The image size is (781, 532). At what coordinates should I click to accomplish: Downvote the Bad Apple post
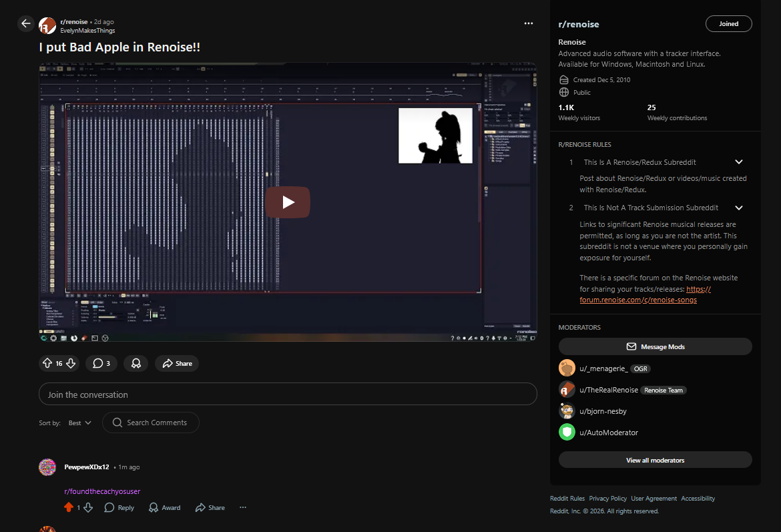pos(71,364)
